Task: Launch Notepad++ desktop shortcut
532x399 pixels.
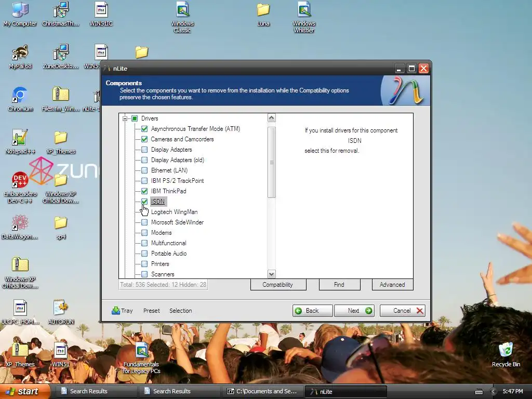Action: (20, 142)
